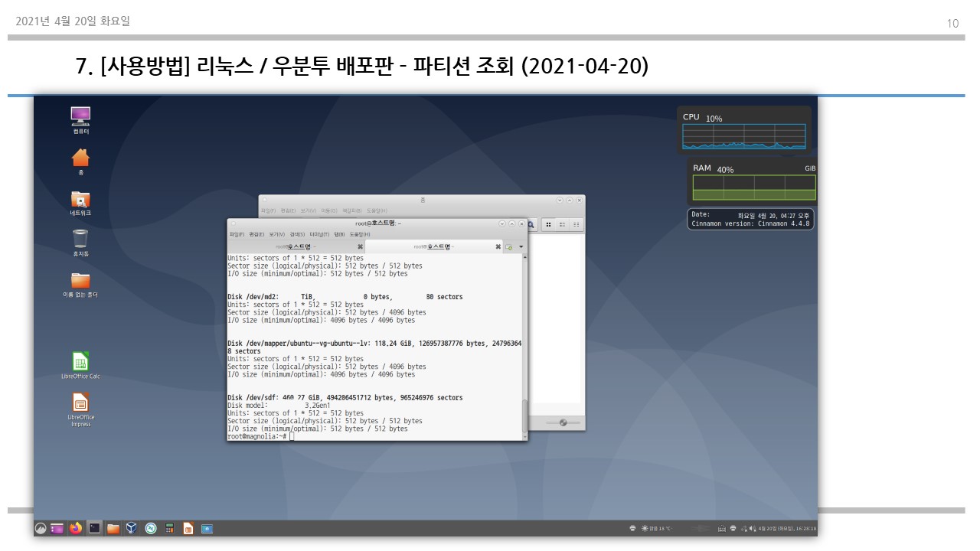Screen dimensions: 980x551
Task: Open file manager 파일(F) menu
Action: [x=268, y=210]
